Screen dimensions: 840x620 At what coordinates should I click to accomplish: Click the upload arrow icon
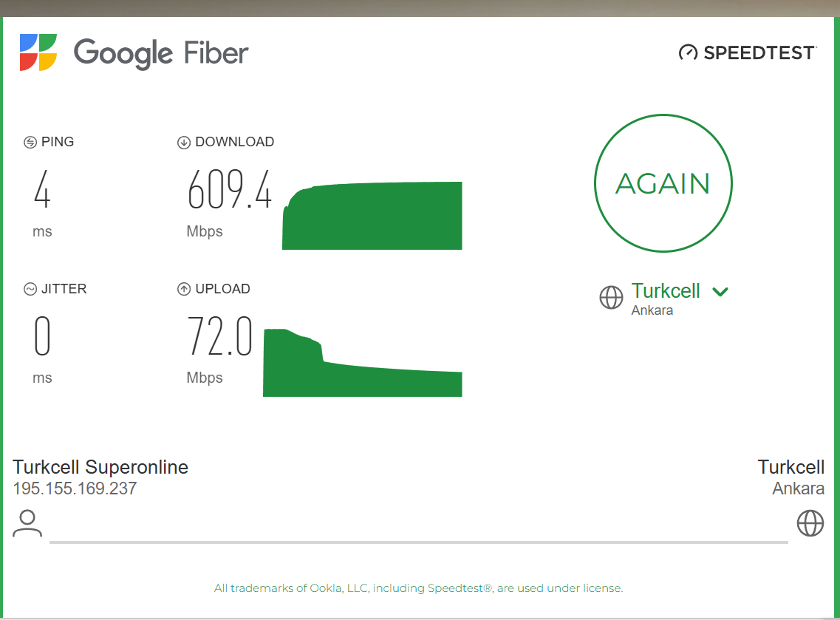pos(184,290)
